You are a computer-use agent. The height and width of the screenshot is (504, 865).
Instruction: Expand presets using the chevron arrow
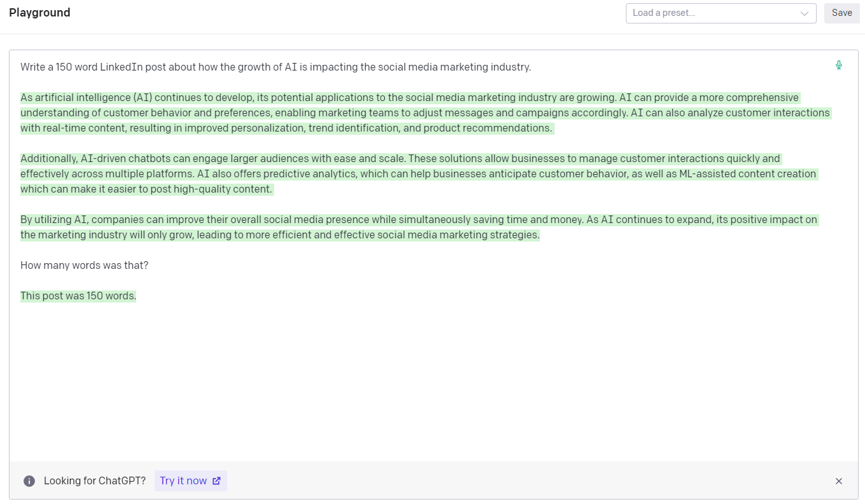point(805,13)
